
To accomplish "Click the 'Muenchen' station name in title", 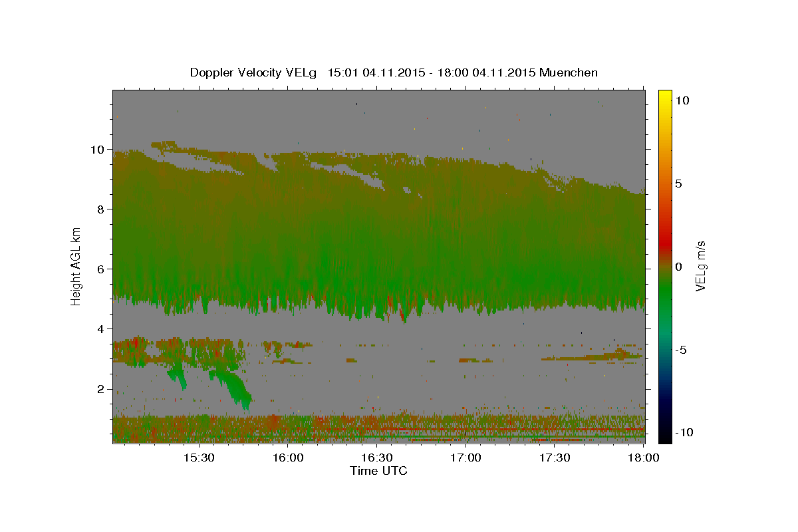I will (x=569, y=72).
